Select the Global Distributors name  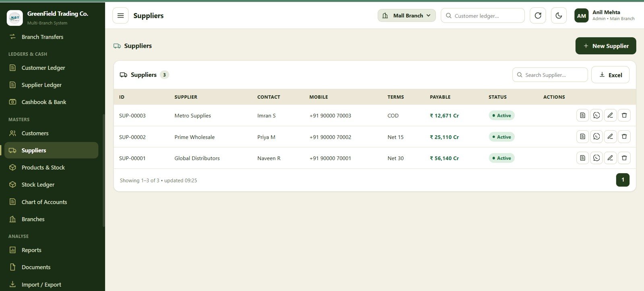[x=197, y=158]
